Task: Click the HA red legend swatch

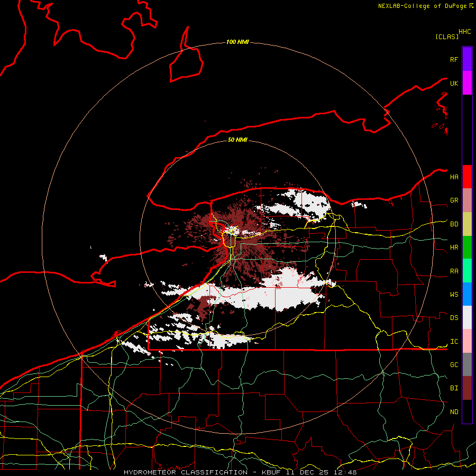Action: (467, 177)
